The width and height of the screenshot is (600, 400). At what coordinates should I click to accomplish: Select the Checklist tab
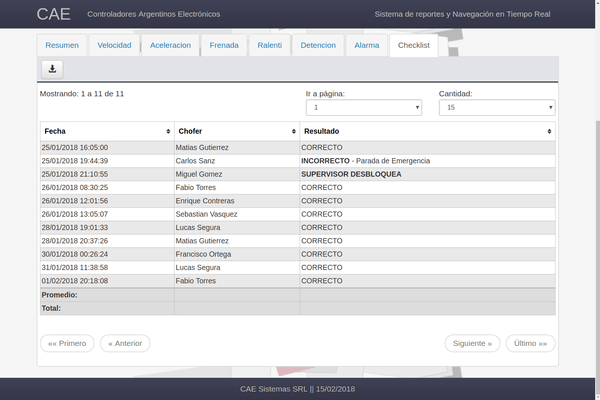pos(414,45)
